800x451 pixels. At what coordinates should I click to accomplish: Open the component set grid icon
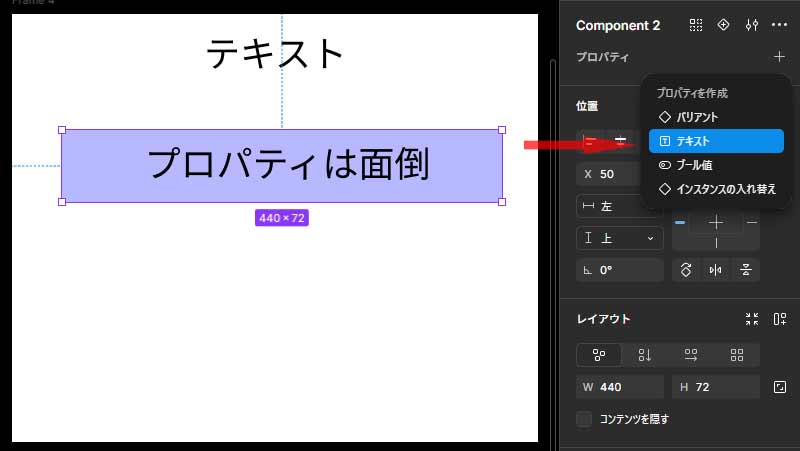pyautogui.click(x=696, y=25)
